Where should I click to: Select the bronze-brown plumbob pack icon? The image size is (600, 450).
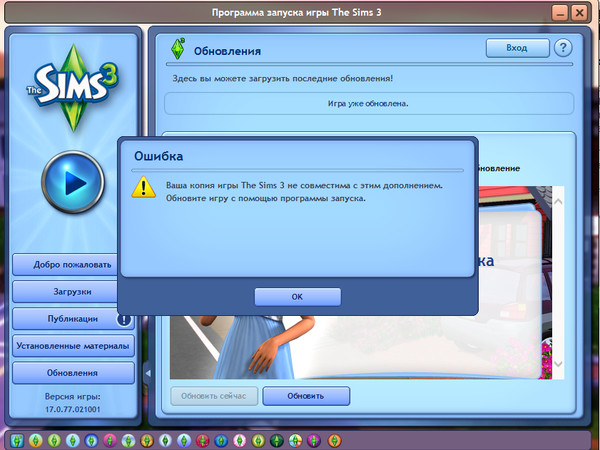pos(147,440)
